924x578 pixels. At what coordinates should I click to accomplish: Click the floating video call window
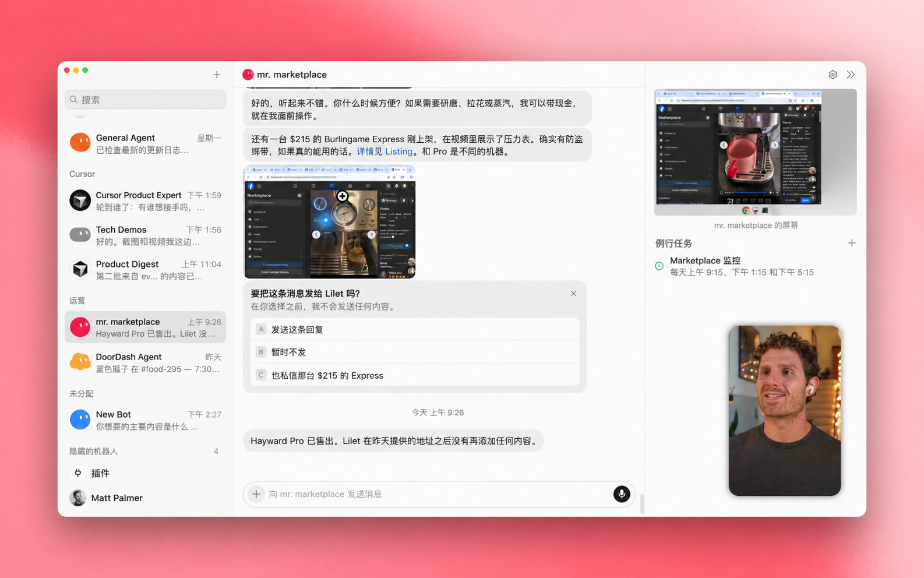pyautogui.click(x=784, y=411)
